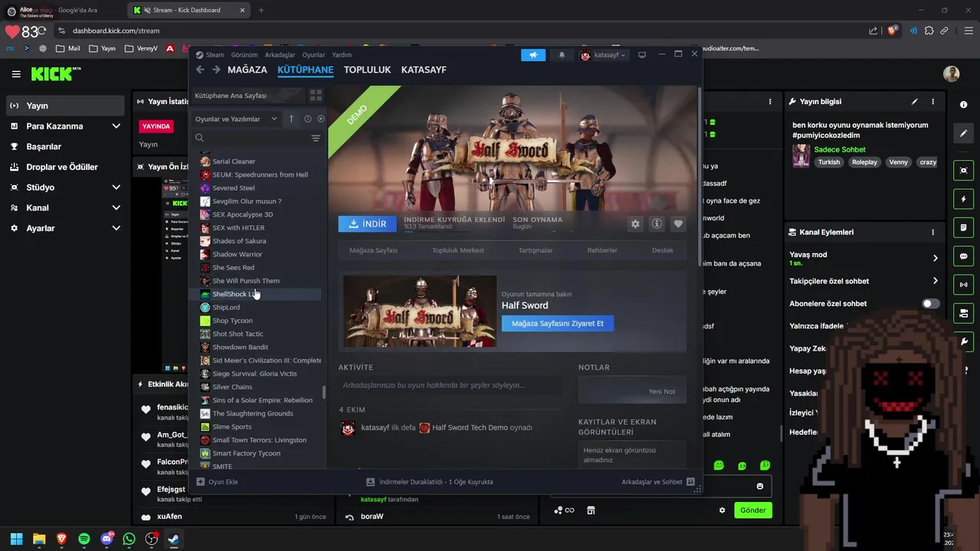Click Mağaza Sayfasını Ziyaret Et button
Viewport: 980px width, 551px height.
click(x=557, y=323)
